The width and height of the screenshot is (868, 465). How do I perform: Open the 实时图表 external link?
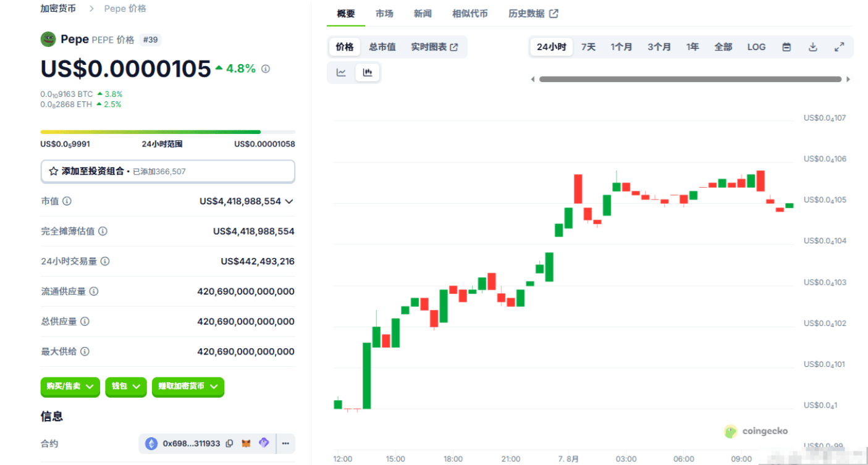click(x=434, y=47)
